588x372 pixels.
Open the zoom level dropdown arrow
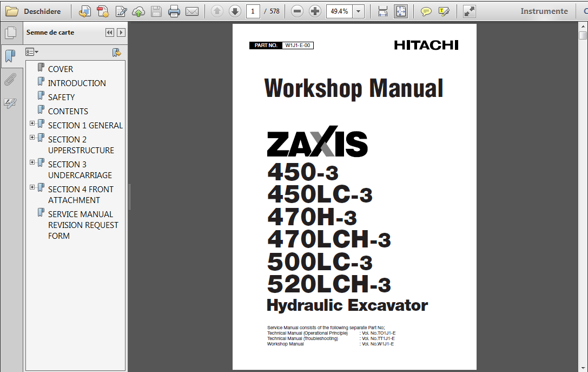[x=359, y=11]
